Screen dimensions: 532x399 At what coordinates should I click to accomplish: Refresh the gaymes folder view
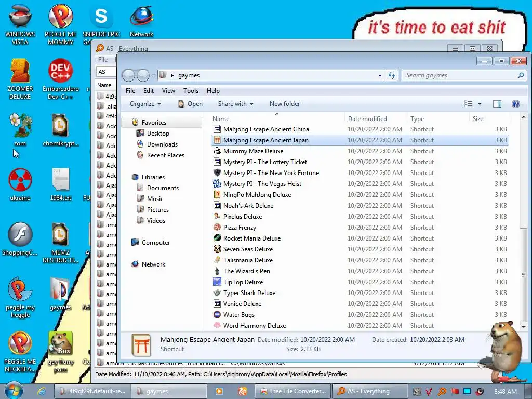pyautogui.click(x=392, y=75)
